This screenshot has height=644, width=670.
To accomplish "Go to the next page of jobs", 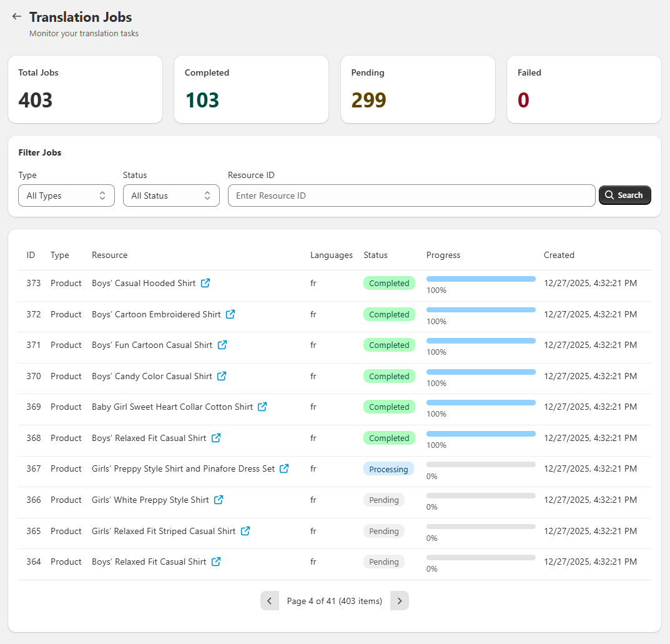I will (x=400, y=601).
